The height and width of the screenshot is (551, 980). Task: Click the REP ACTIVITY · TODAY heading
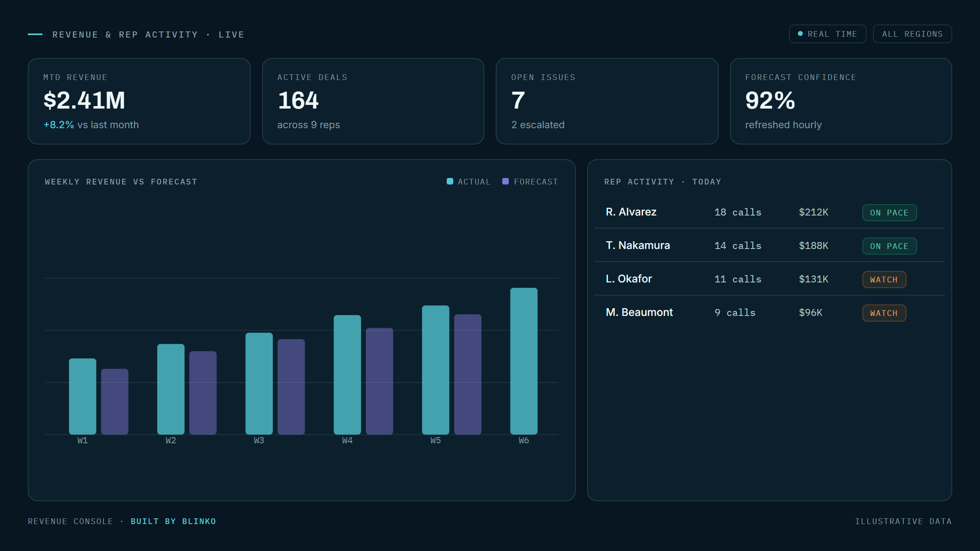point(662,182)
